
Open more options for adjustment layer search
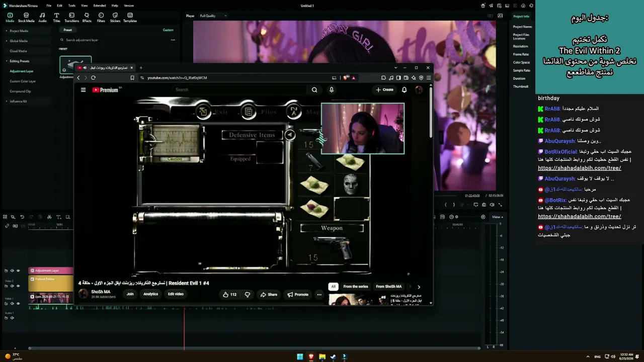point(173,40)
